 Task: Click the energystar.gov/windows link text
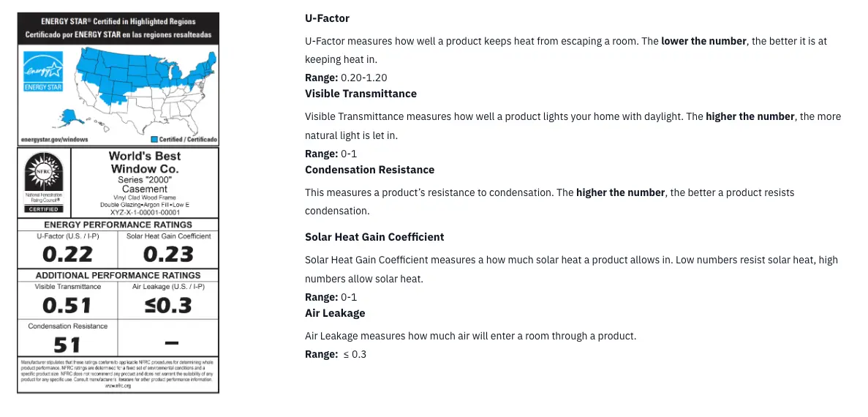54,140
